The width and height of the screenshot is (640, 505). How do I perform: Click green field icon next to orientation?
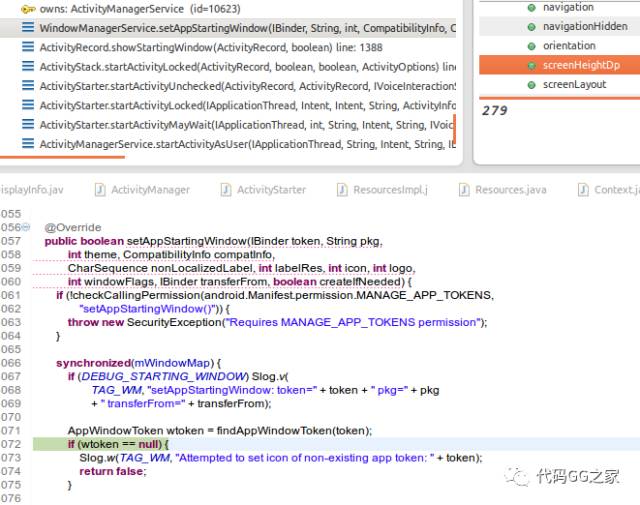pos(531,46)
